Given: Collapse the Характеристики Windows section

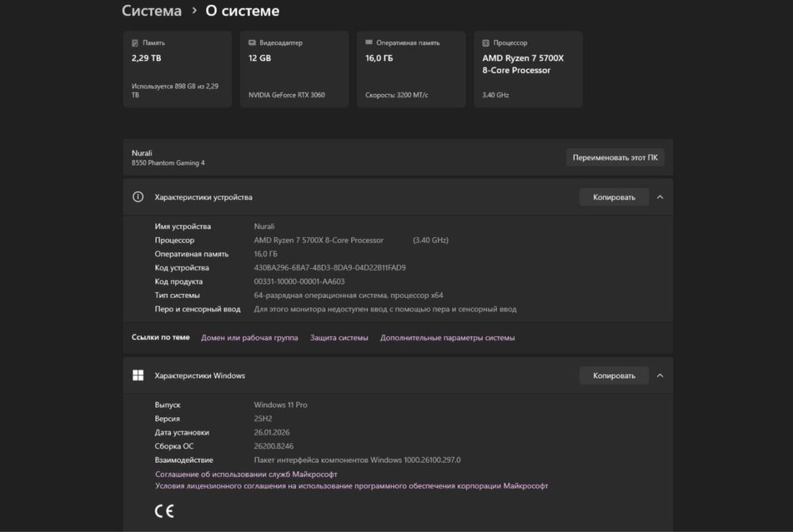Looking at the screenshot, I should pyautogui.click(x=660, y=376).
